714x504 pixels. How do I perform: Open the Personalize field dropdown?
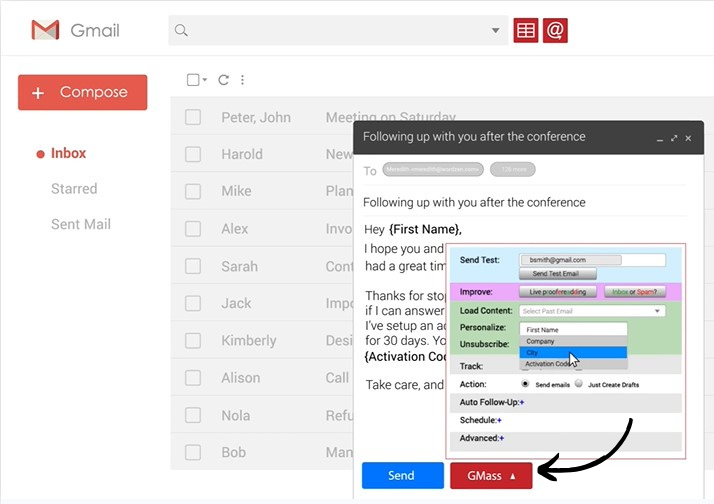(573, 329)
